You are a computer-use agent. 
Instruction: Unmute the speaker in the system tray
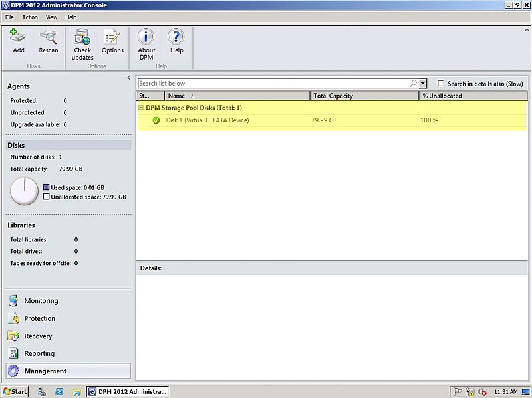(481, 391)
